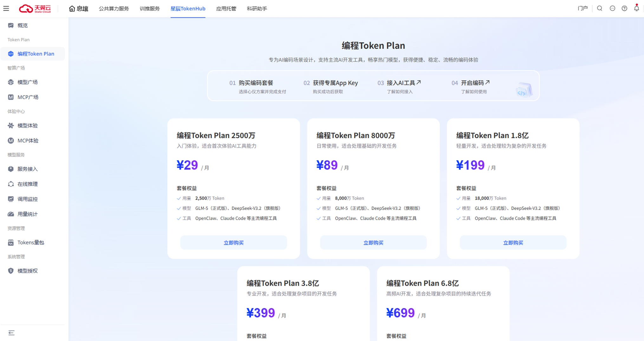Viewport: 644px width, 341px height.
Task: Click the 编程Token Plan 1.8亿 card title
Action: point(492,136)
